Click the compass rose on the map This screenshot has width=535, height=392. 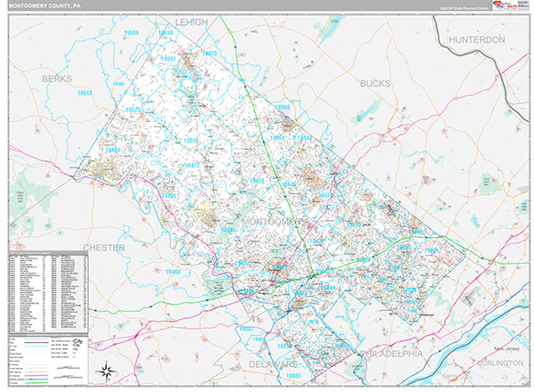(x=107, y=370)
